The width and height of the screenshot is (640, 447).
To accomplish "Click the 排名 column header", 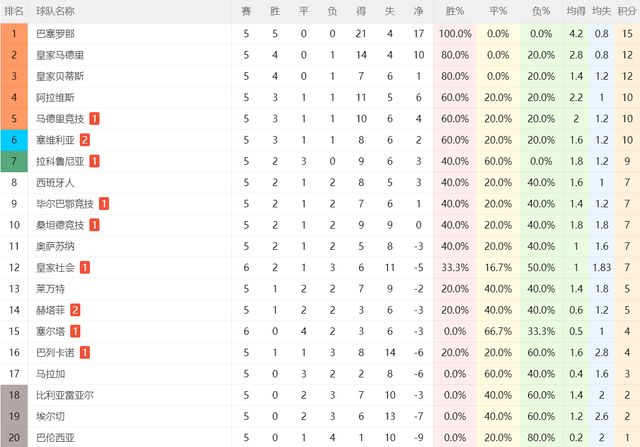I will [x=14, y=11].
